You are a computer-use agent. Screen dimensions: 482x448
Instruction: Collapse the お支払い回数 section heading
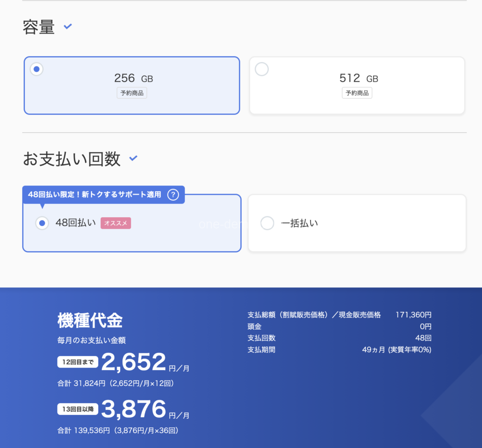click(x=72, y=159)
